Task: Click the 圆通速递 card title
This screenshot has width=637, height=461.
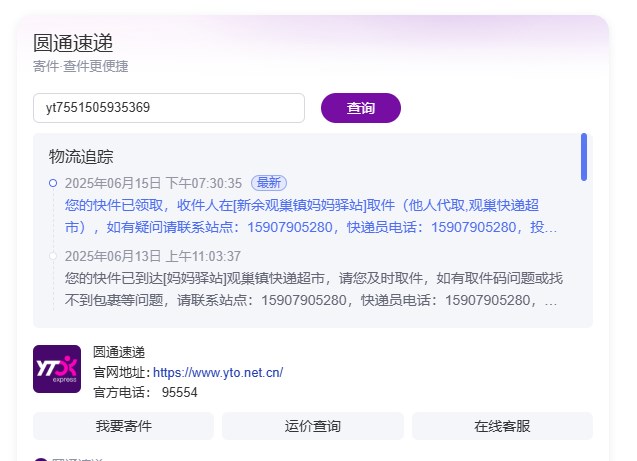Action: [x=73, y=43]
